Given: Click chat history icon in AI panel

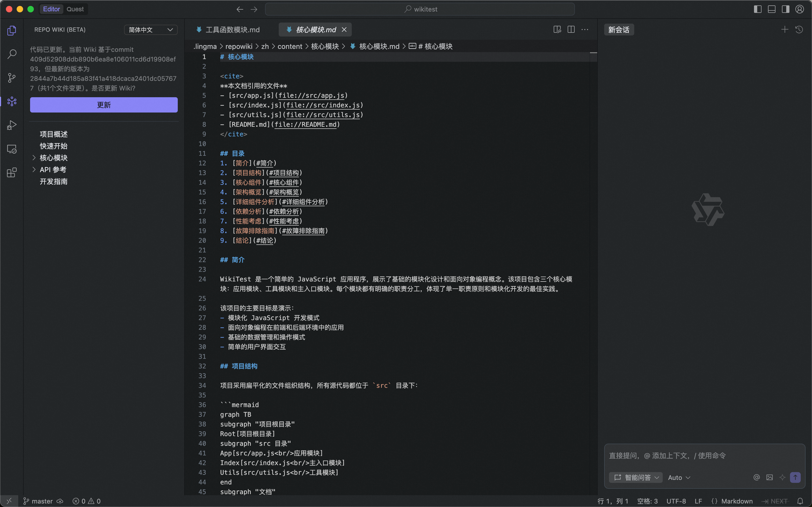Looking at the screenshot, I should click(799, 30).
